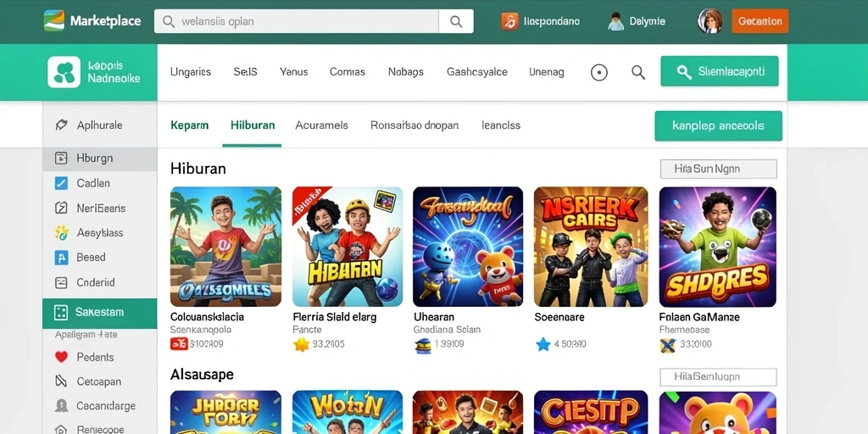Click the Marketplace logo icon

pos(54,21)
